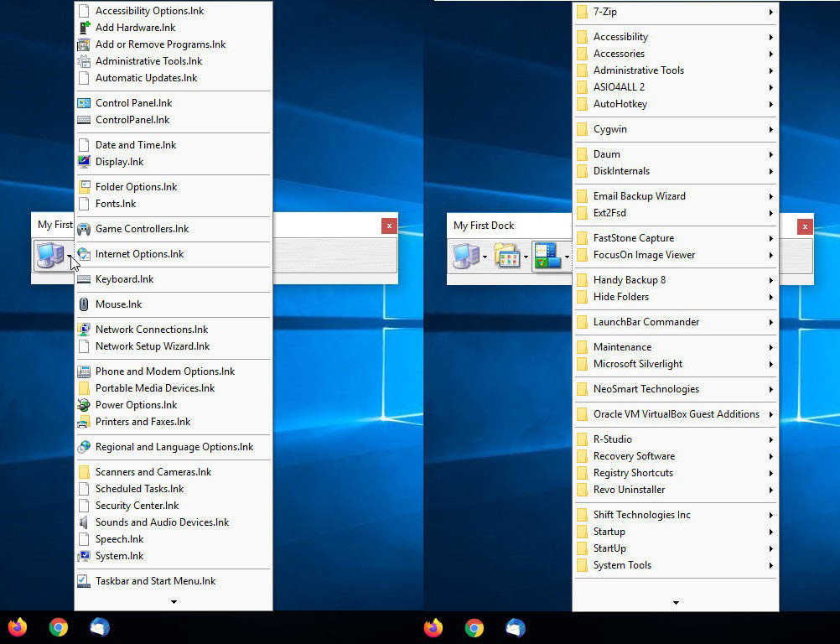Viewport: 840px width, 644px height.
Task: Click the Folder Options.lnk icon
Action: click(84, 186)
